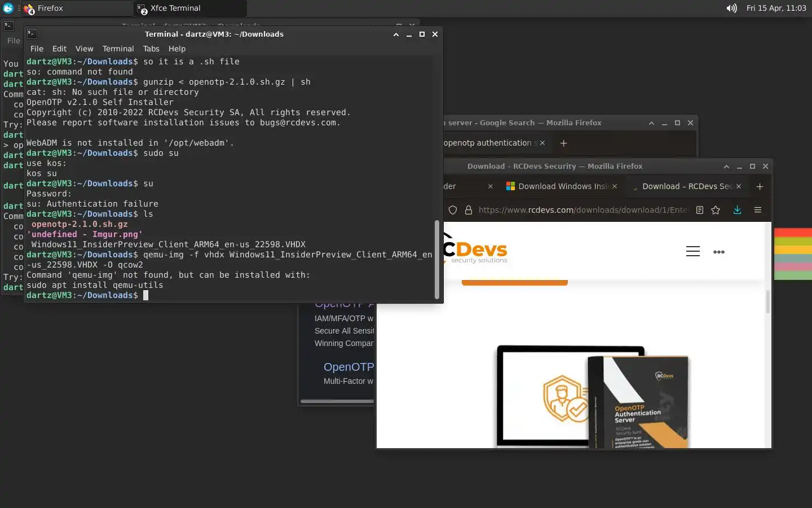
Task: Open the Tabs menu in the terminal
Action: click(x=151, y=49)
